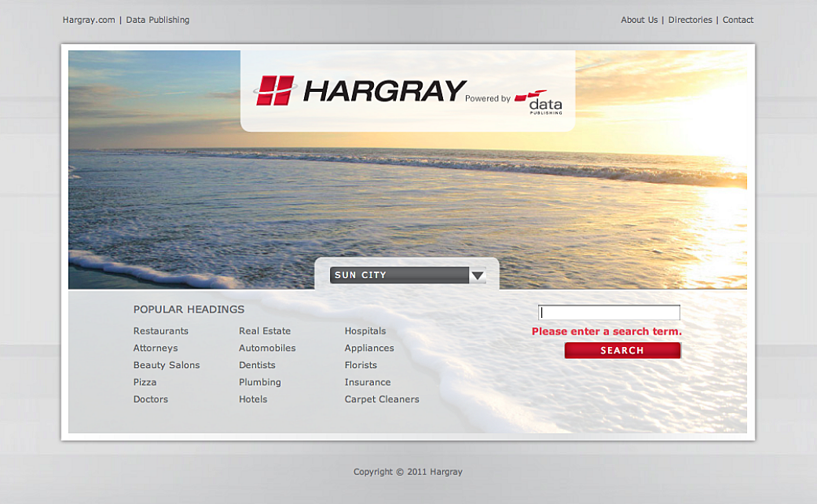Browse the Dentists heading
This screenshot has height=504, width=817.
click(257, 366)
